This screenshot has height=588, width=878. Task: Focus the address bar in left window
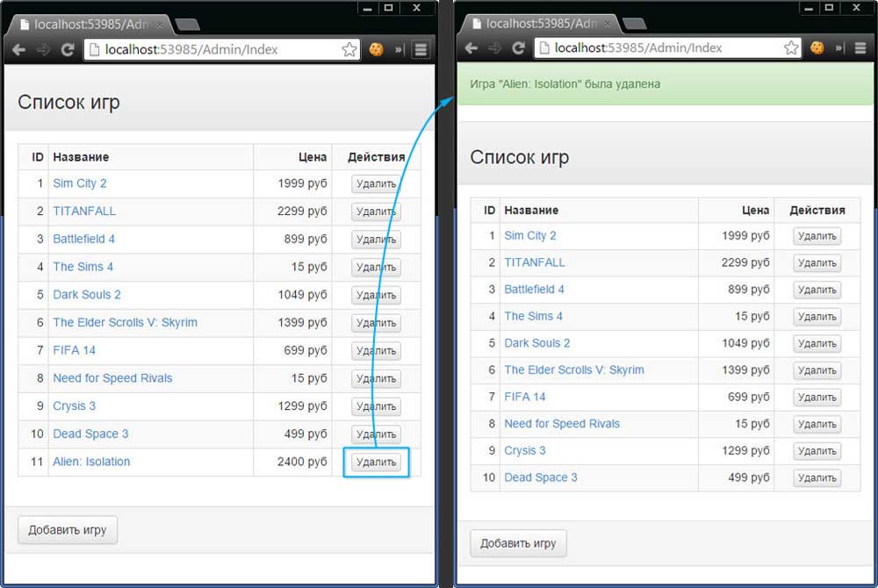tap(221, 49)
